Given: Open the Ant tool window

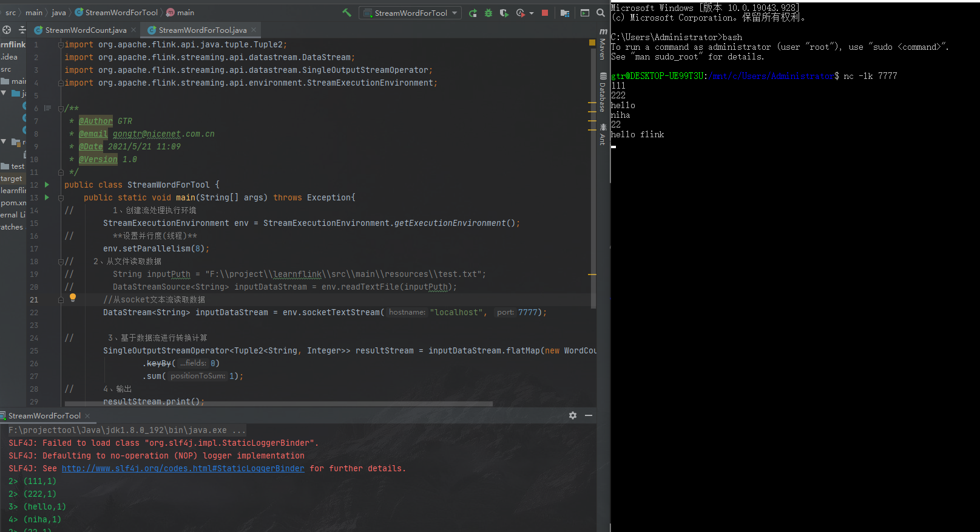Looking at the screenshot, I should coord(603,134).
